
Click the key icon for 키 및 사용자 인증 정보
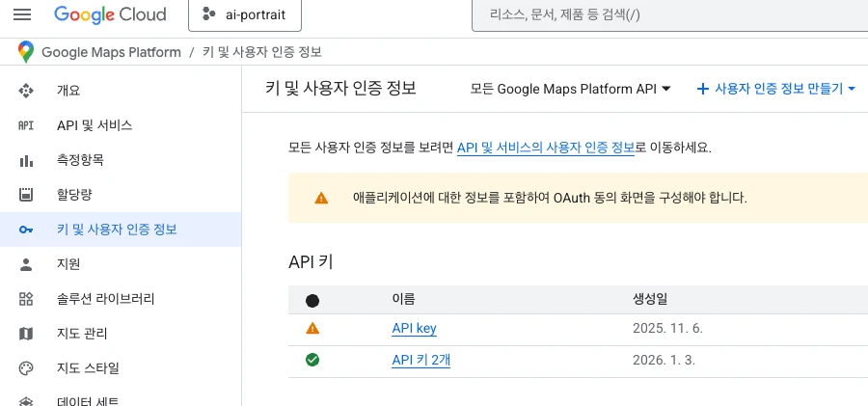pyautogui.click(x=26, y=230)
